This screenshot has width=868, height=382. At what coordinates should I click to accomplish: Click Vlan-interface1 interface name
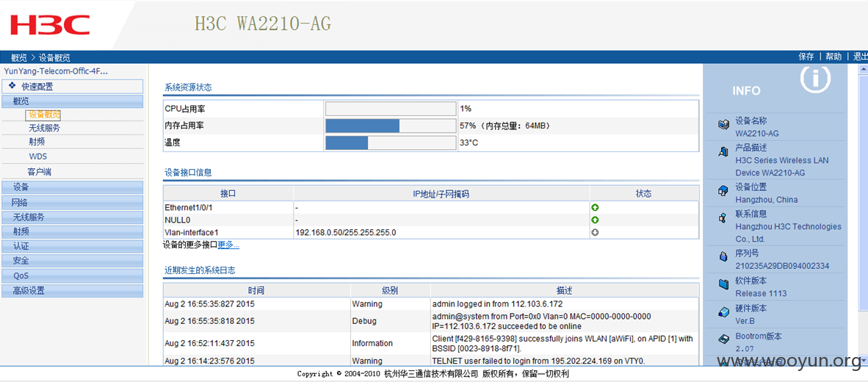point(192,233)
